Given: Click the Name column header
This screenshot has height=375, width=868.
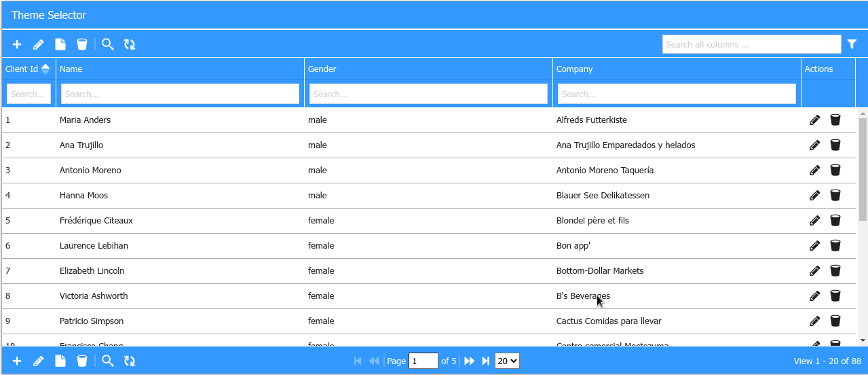Looking at the screenshot, I should tap(71, 69).
